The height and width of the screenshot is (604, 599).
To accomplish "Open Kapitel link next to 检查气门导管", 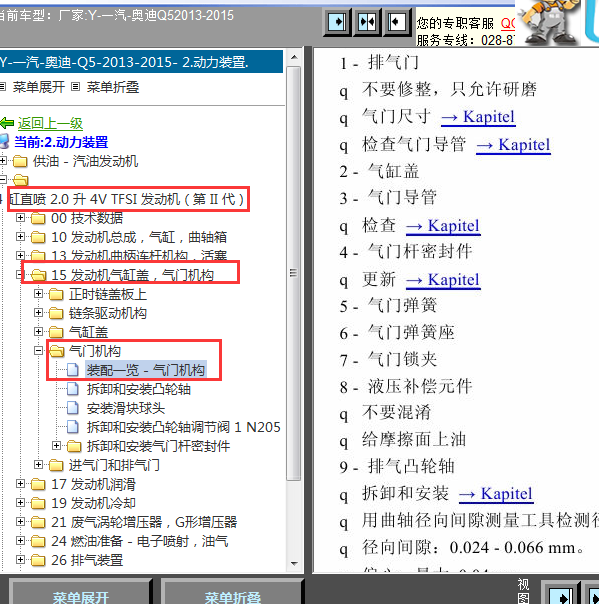I will pyautogui.click(x=513, y=145).
